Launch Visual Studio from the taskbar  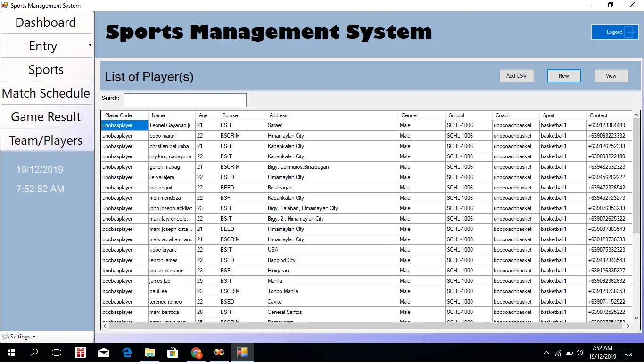[x=219, y=353]
